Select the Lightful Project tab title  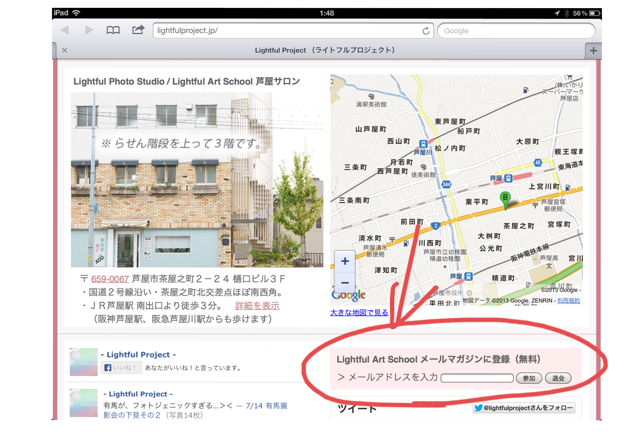click(x=325, y=50)
